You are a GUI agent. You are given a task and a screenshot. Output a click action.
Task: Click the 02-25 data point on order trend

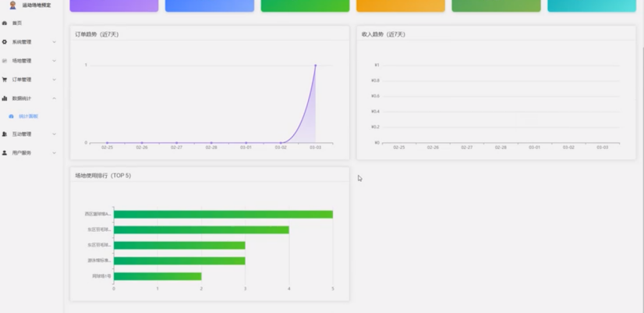(x=107, y=143)
